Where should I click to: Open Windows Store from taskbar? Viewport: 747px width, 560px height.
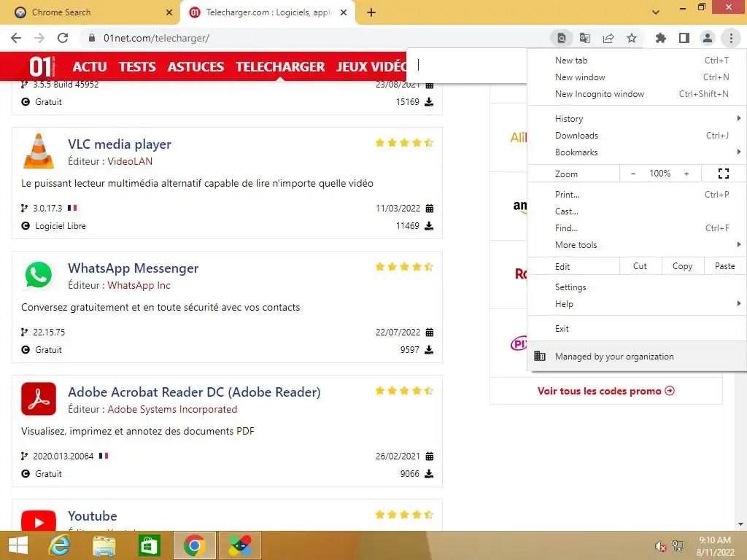(149, 545)
